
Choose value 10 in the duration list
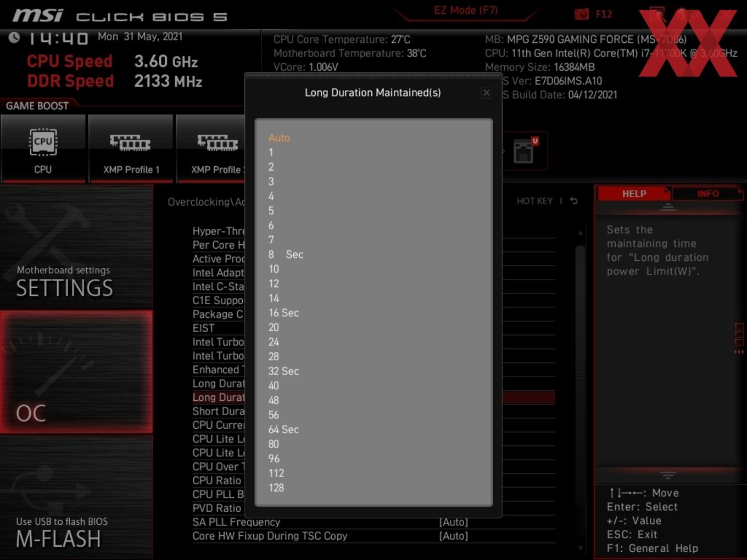274,269
